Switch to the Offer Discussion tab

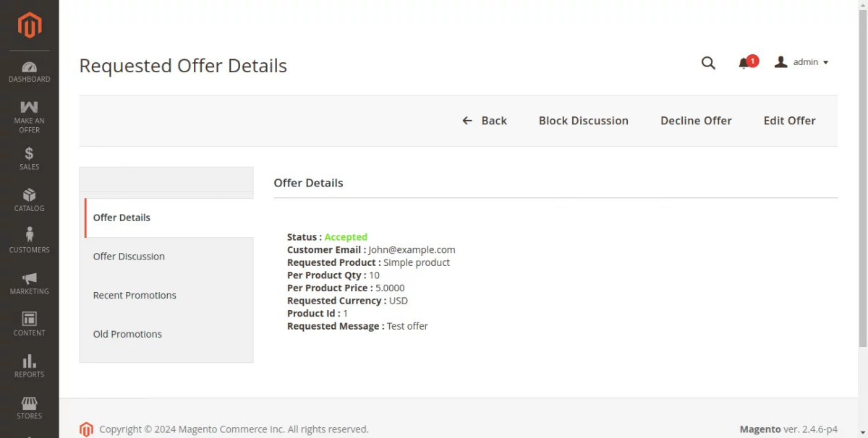129,257
